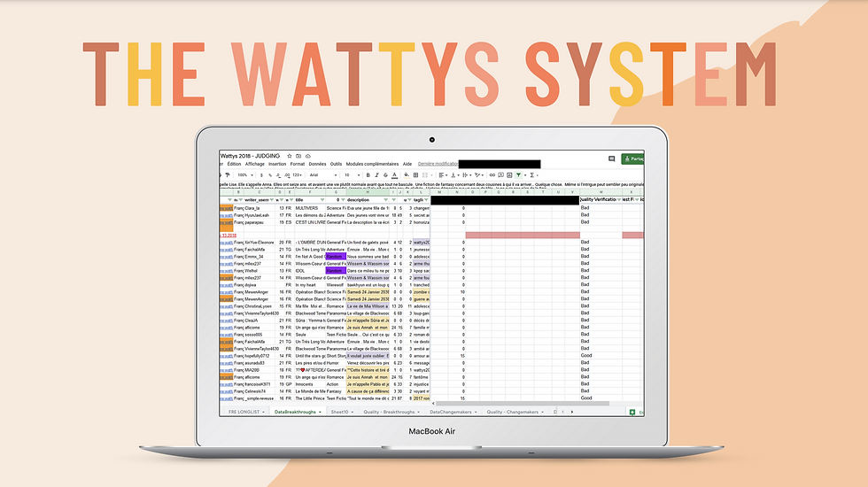Open the Aide menu
868x487 pixels.
tap(407, 164)
